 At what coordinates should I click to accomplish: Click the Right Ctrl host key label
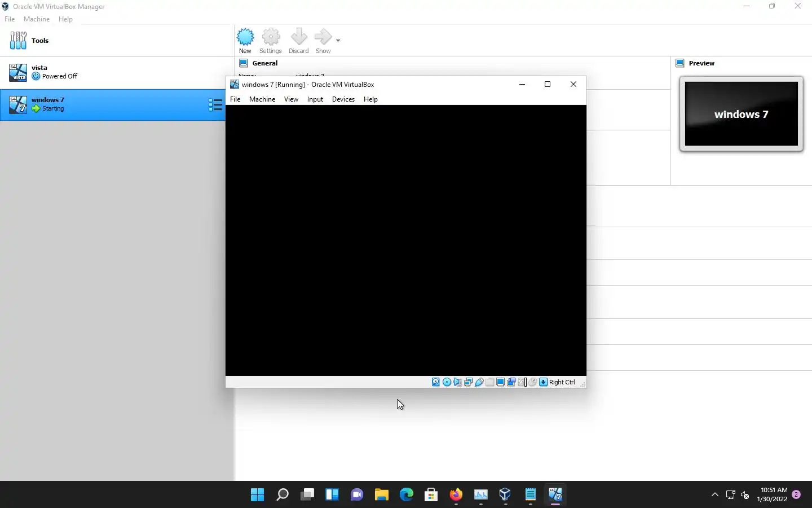[x=562, y=382]
